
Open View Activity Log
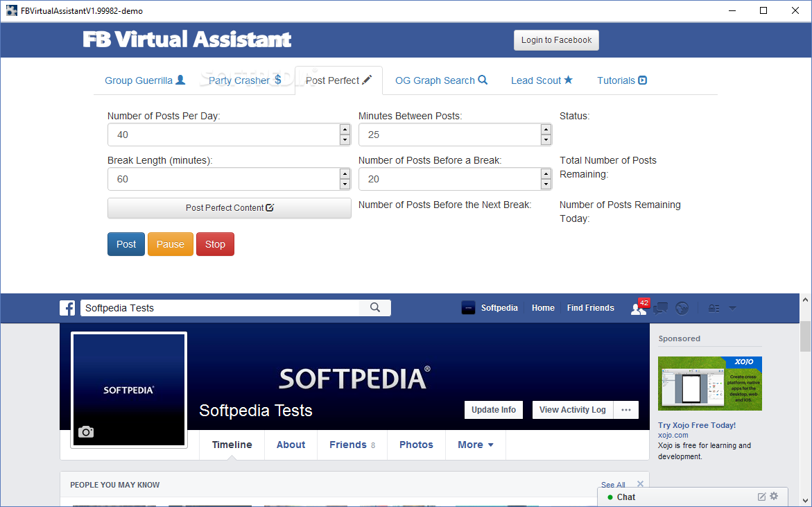572,410
